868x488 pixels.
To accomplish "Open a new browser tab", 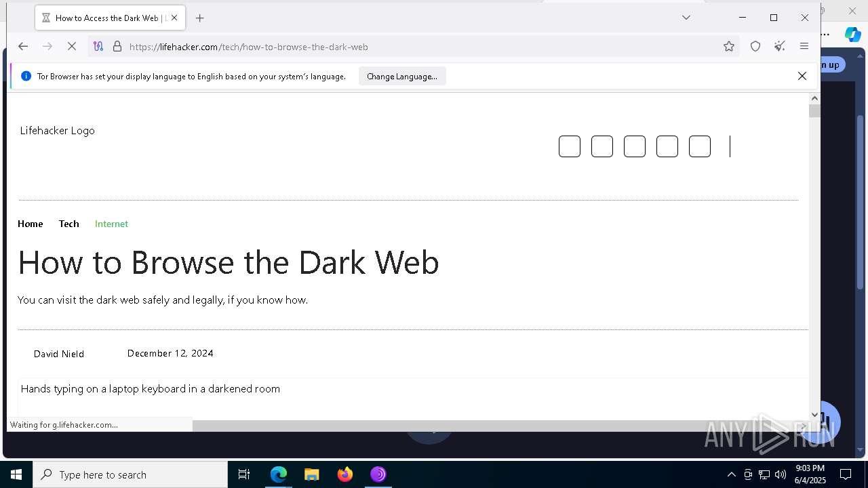I will (x=199, y=18).
